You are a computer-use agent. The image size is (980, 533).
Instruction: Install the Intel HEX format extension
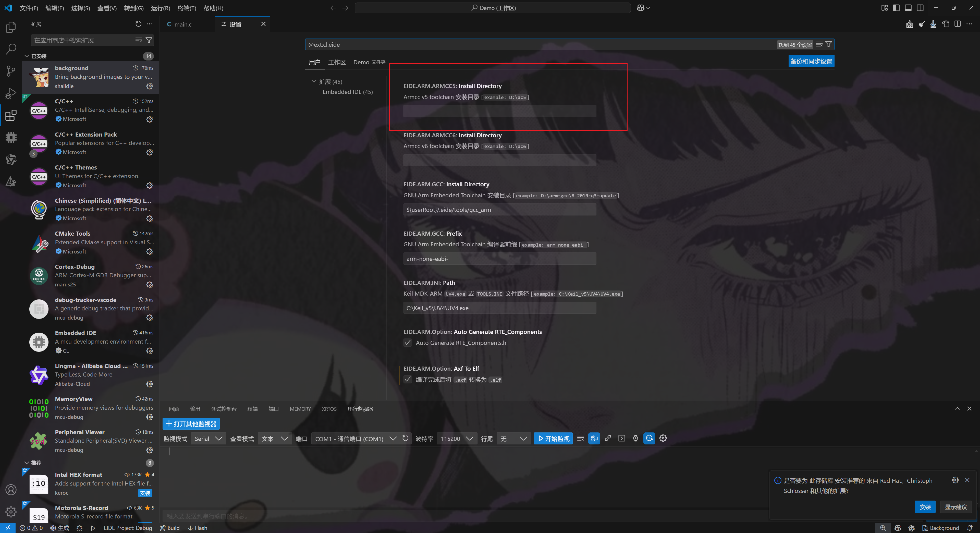[x=145, y=493]
